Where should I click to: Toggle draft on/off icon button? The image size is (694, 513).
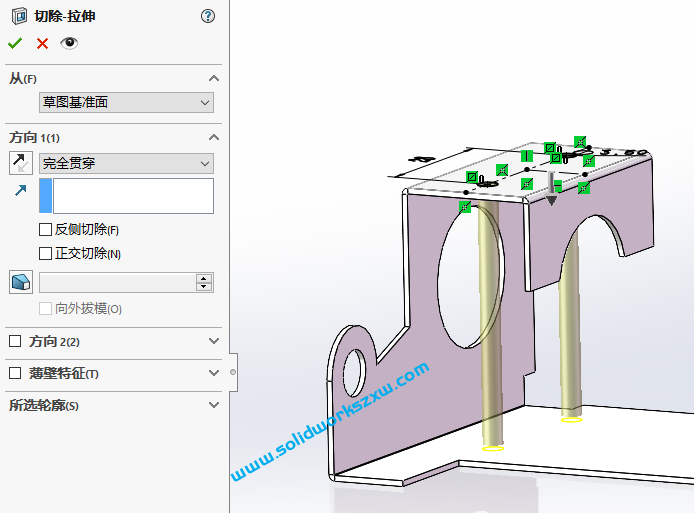pyautogui.click(x=21, y=282)
